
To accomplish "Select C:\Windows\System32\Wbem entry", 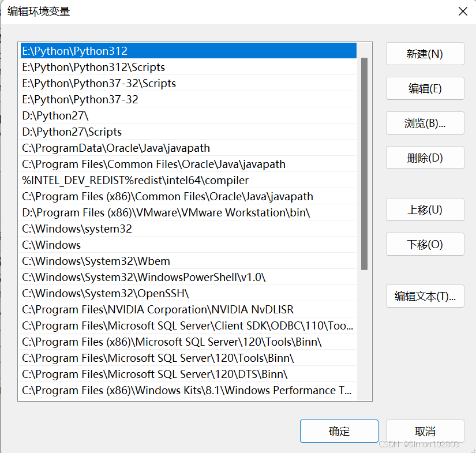I will pyautogui.click(x=189, y=261).
